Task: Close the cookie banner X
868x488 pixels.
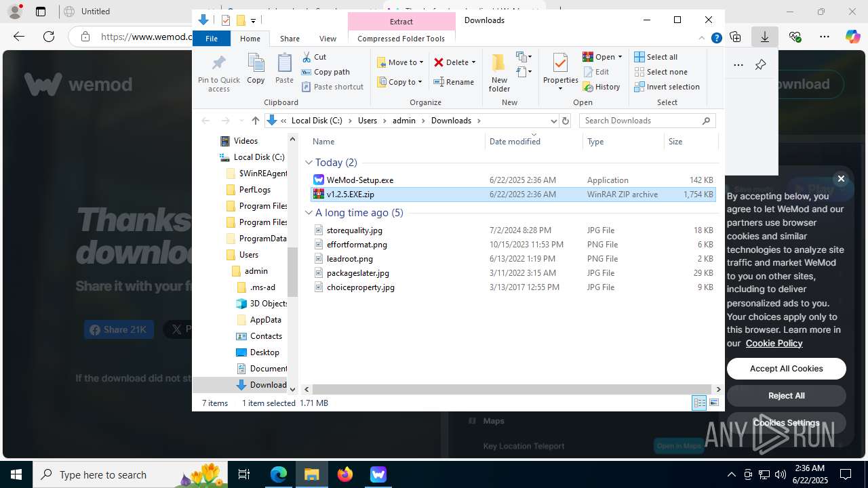Action: coord(841,179)
